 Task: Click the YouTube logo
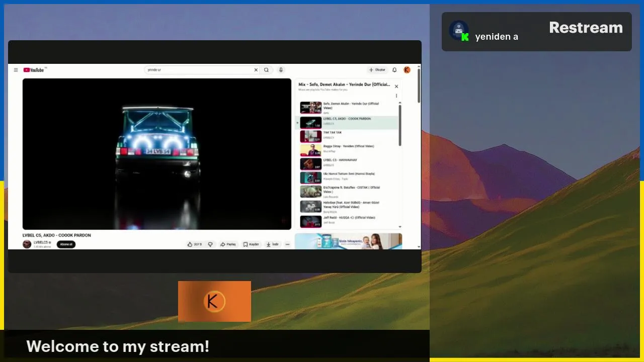(x=34, y=70)
